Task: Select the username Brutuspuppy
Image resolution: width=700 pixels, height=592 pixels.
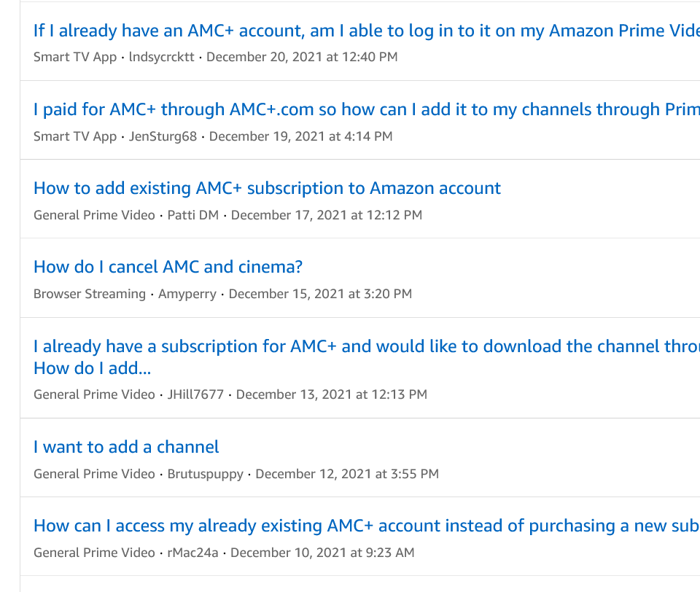Action: tap(205, 474)
